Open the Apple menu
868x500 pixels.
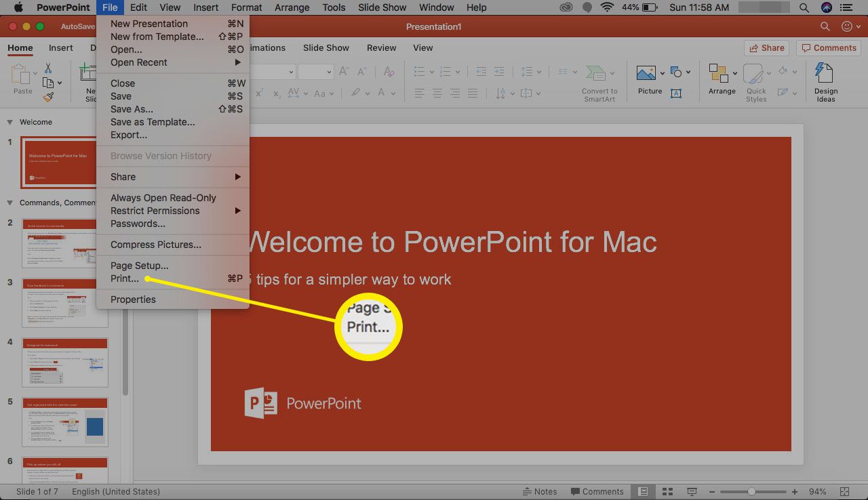click(17, 7)
